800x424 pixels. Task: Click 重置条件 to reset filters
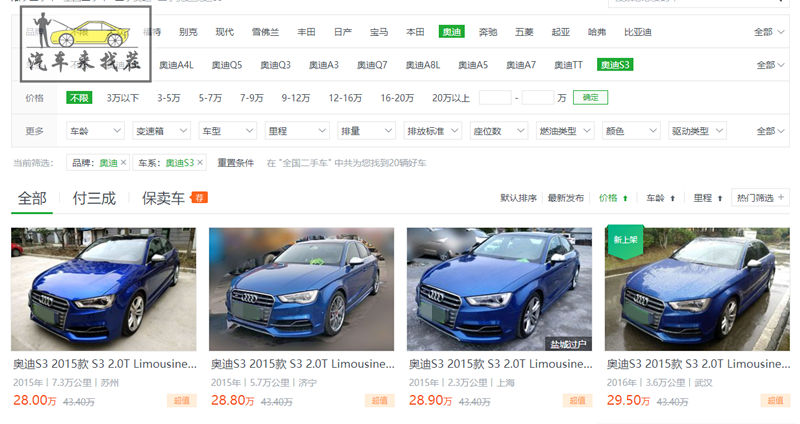point(236,163)
